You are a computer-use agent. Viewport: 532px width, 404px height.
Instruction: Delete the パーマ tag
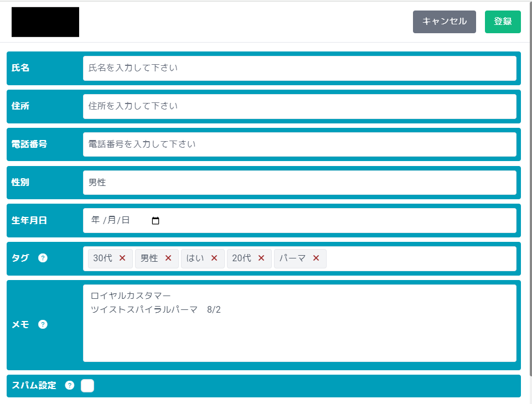click(x=316, y=258)
